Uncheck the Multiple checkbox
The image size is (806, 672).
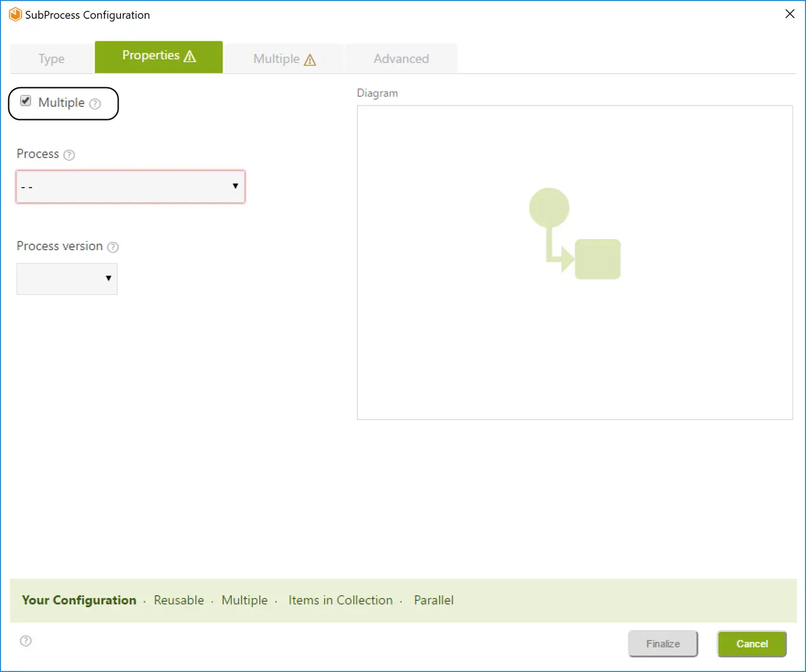coord(26,101)
